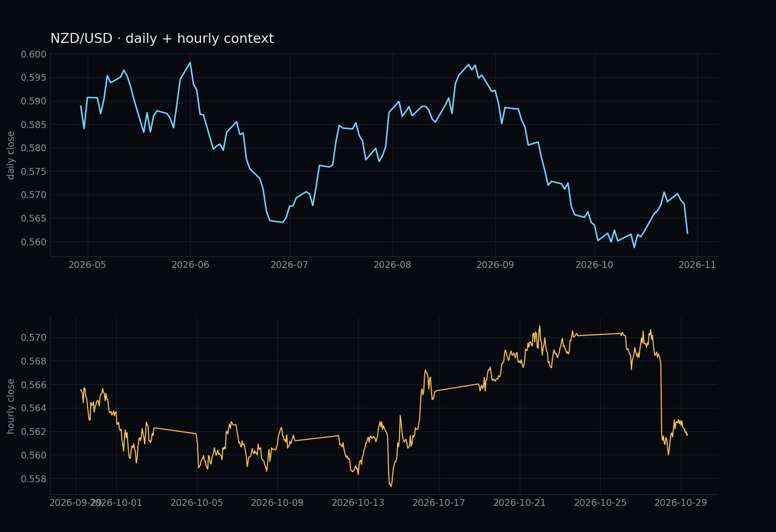This screenshot has width=776, height=532.
Task: Click the chart title "NZD/USD · daily + hourly context"
Action: click(162, 38)
